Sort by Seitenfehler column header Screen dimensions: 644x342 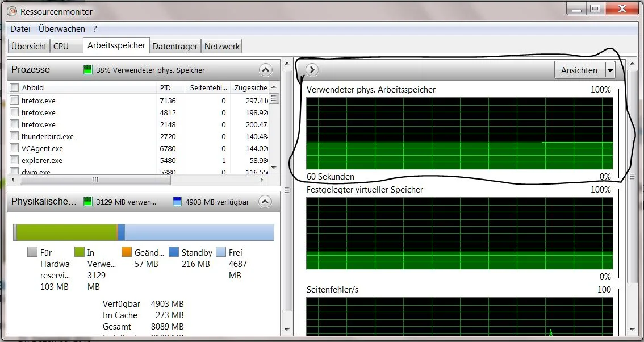pyautogui.click(x=207, y=87)
